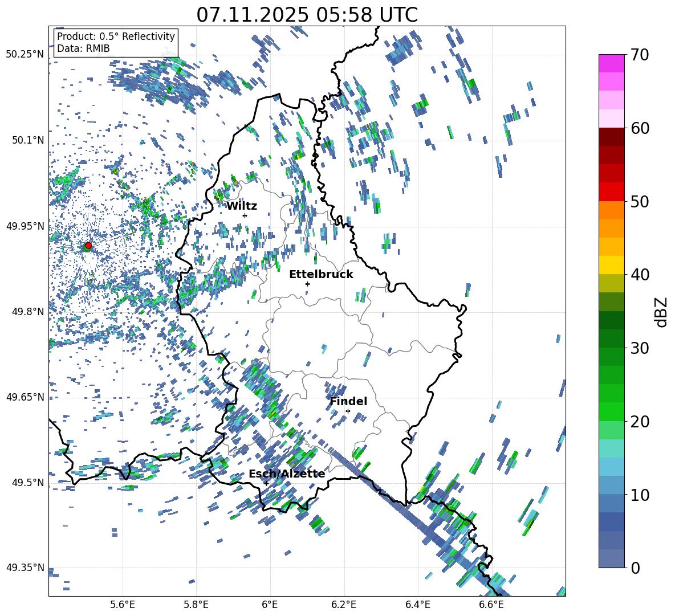Viewport: 675px width, 616px height.
Task: Click the 49.35°N latitude label
Action: 25,568
